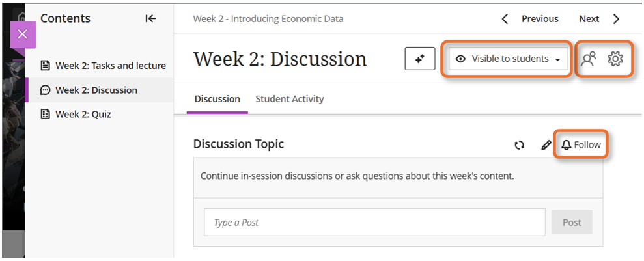Refresh the Discussion Topic
Screen dimensions: 644x261
[x=519, y=145]
